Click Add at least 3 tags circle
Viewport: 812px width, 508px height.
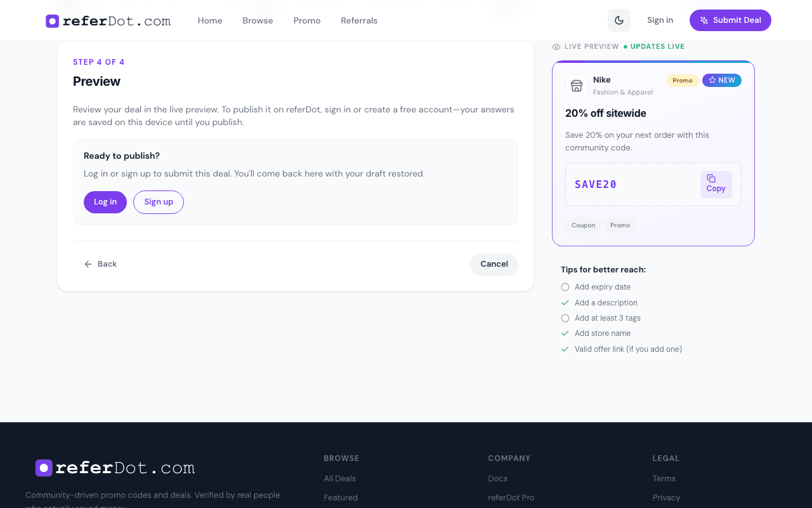(x=565, y=318)
